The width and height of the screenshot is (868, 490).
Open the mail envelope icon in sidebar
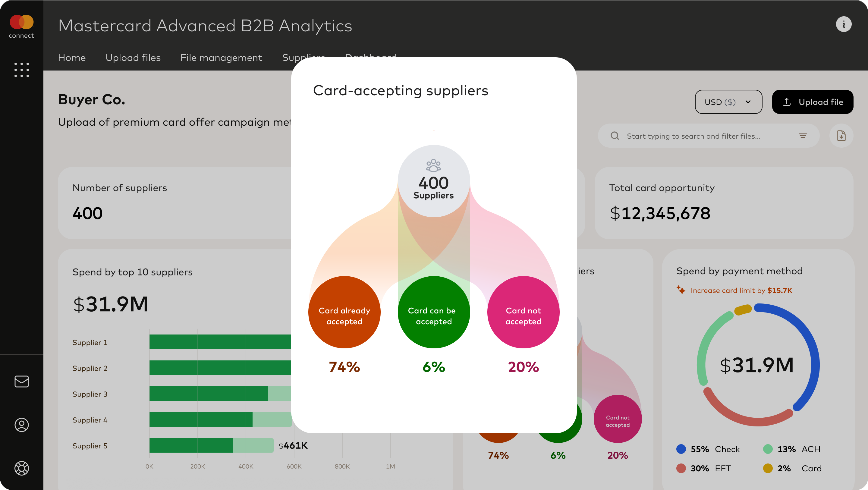point(22,382)
